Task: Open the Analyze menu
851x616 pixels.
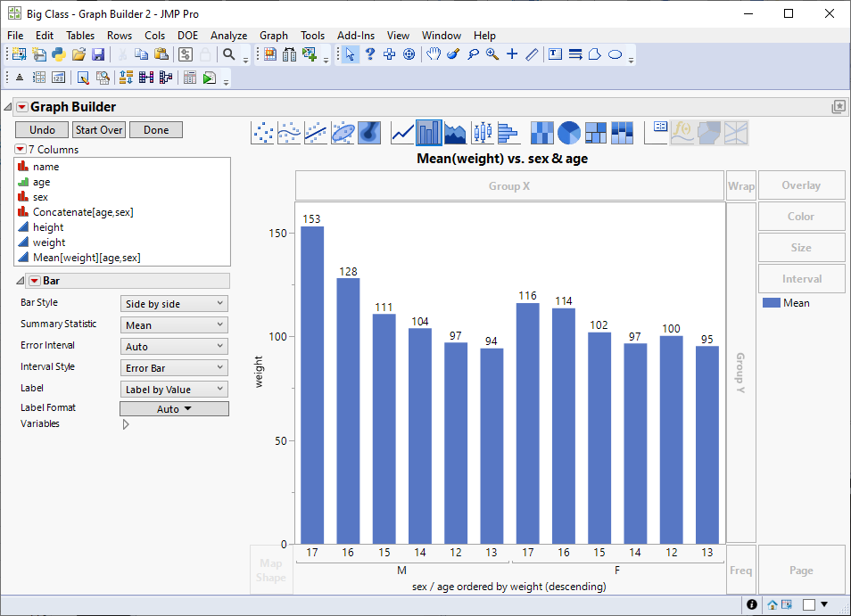Action: pos(228,36)
